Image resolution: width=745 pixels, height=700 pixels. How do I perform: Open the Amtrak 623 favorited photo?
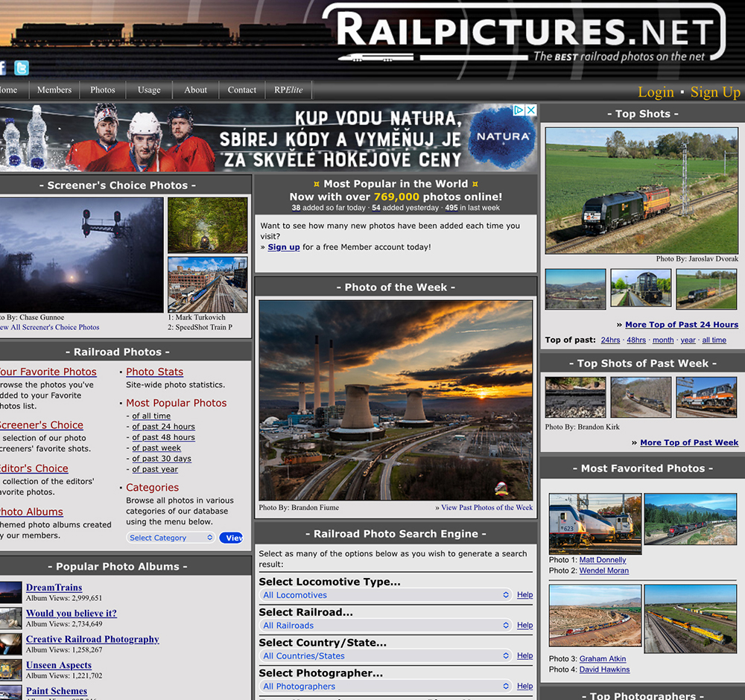(595, 524)
